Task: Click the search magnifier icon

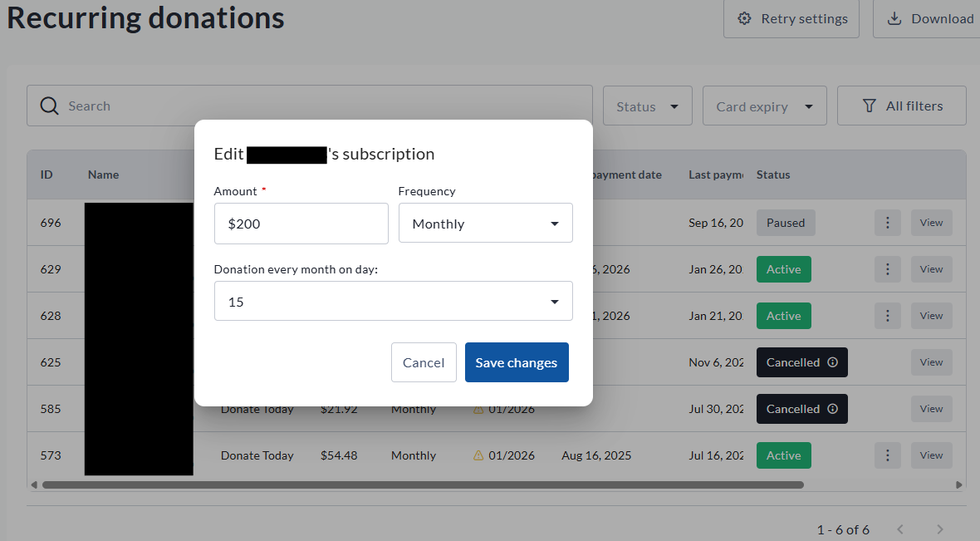Action: click(50, 106)
